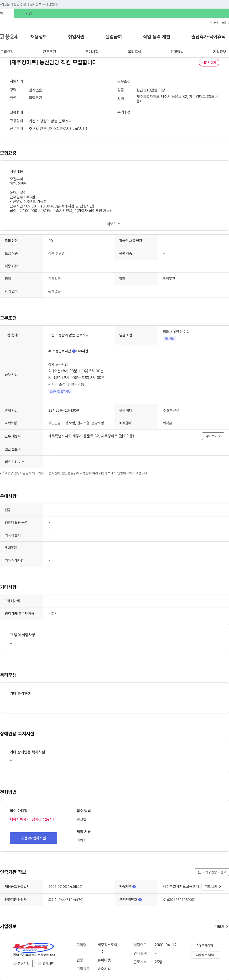The image size is (229, 980).
Task: Open 더보기 link in 기업정보 section
Action: pos(221,926)
